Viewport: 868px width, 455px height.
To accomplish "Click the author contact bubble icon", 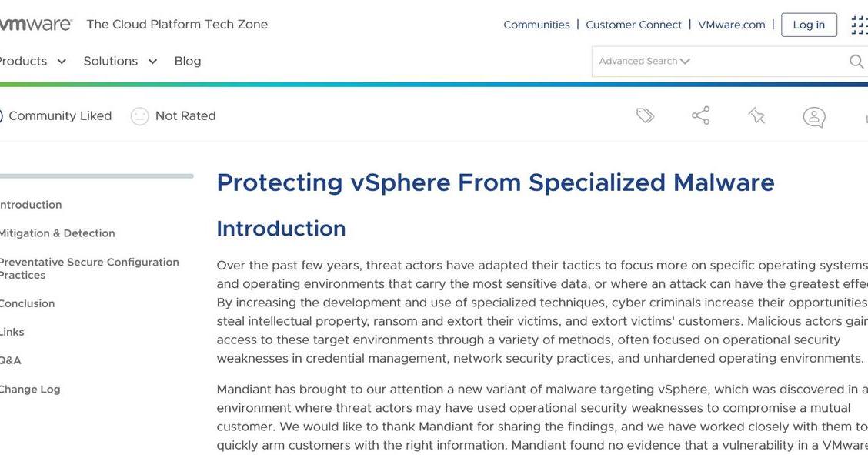I will coord(813,117).
